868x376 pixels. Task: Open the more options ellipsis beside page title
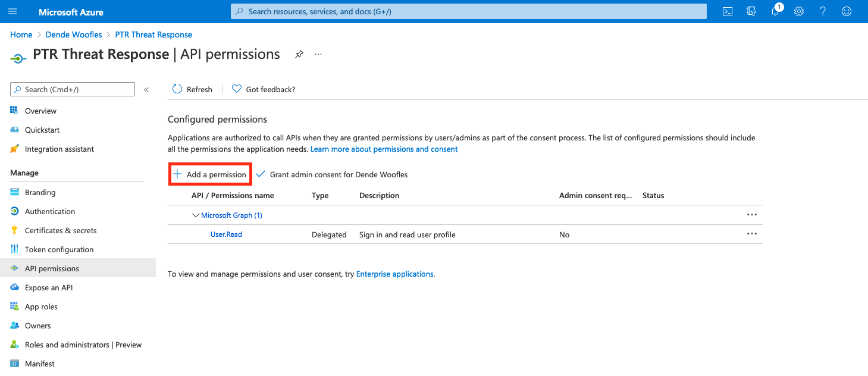318,54
